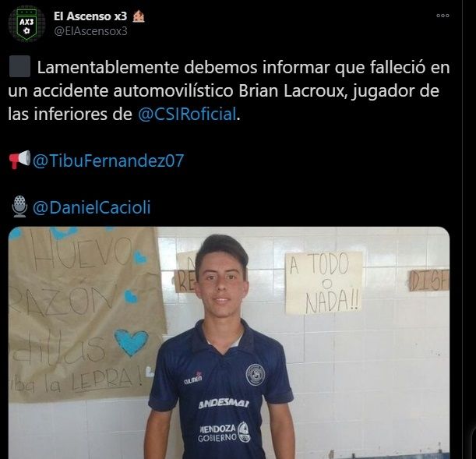This screenshot has height=459, width=476.
Task: Click the 'A TODO O NADA!!' sign in the photo
Action: [x=323, y=283]
